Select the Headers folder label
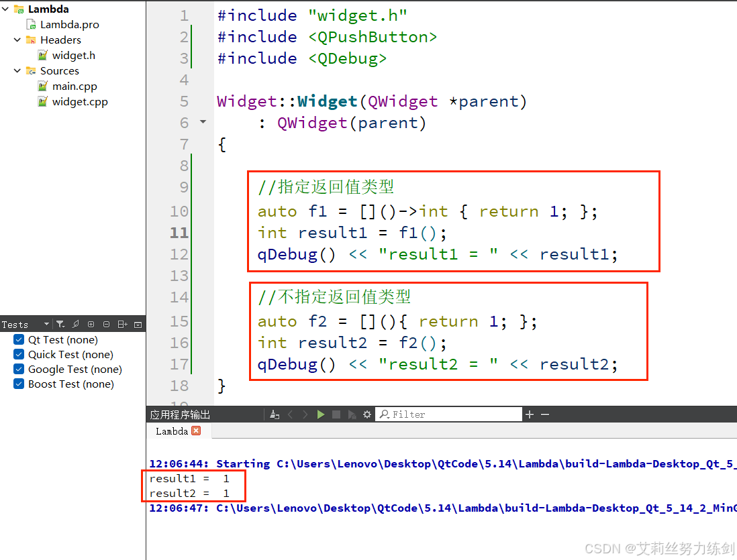Screen dimensions: 737x560 coord(60,40)
